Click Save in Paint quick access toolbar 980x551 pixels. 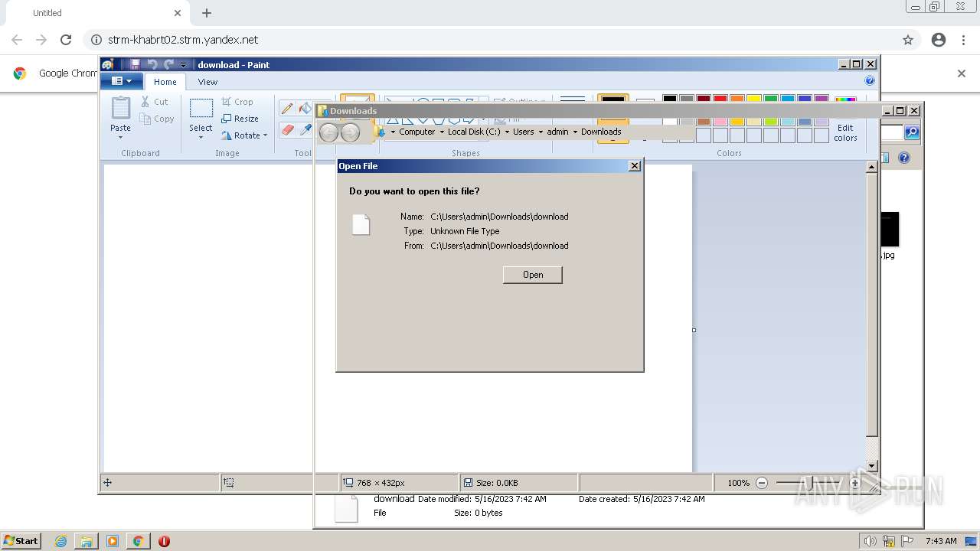click(x=136, y=64)
